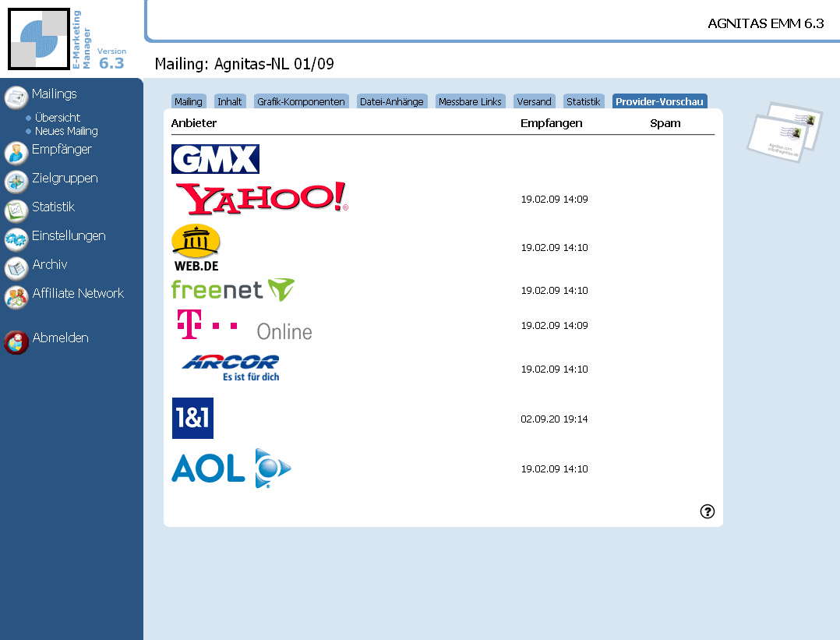Open the Zielgruppen menu label
The width and height of the screenshot is (840, 640).
[x=65, y=178]
